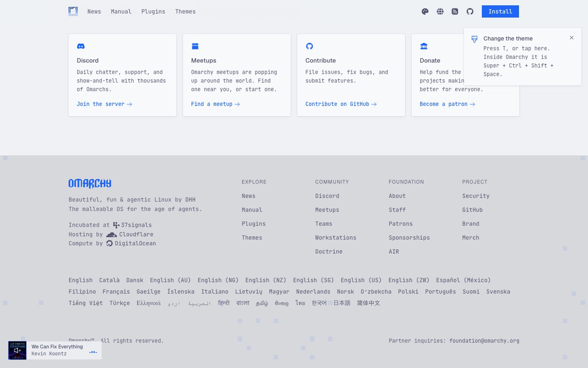Switch language to Español (México)
This screenshot has height=368, width=588.
(463, 280)
